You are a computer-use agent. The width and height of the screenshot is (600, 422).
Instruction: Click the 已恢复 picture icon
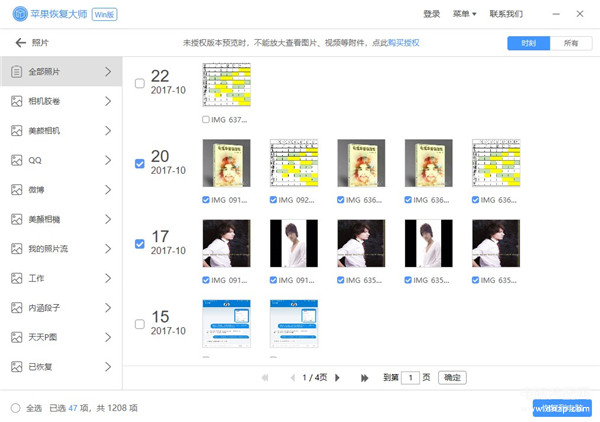point(16,367)
